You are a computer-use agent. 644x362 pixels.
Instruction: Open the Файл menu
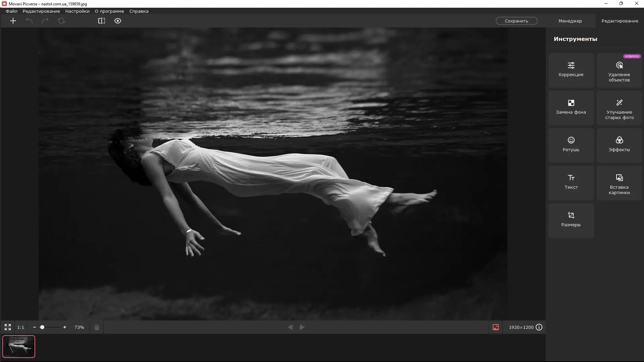pyautogui.click(x=11, y=11)
